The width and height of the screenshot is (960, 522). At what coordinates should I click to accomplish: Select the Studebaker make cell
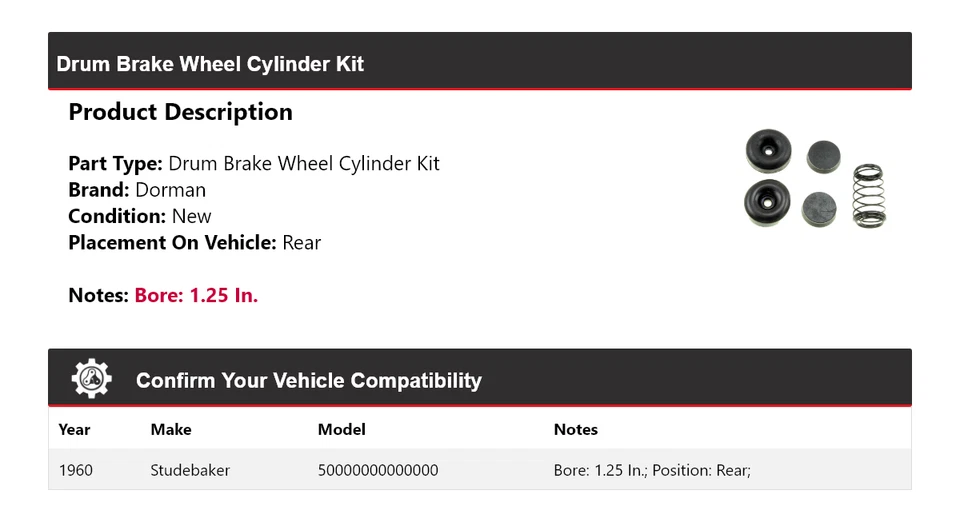coord(190,470)
